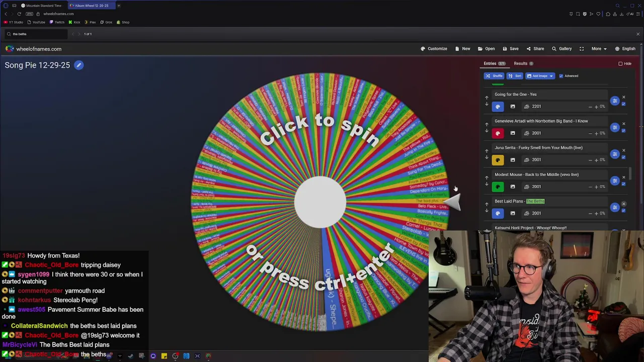Disable the Going for the One entry checkbox
The width and height of the screenshot is (644, 362).
click(623, 104)
